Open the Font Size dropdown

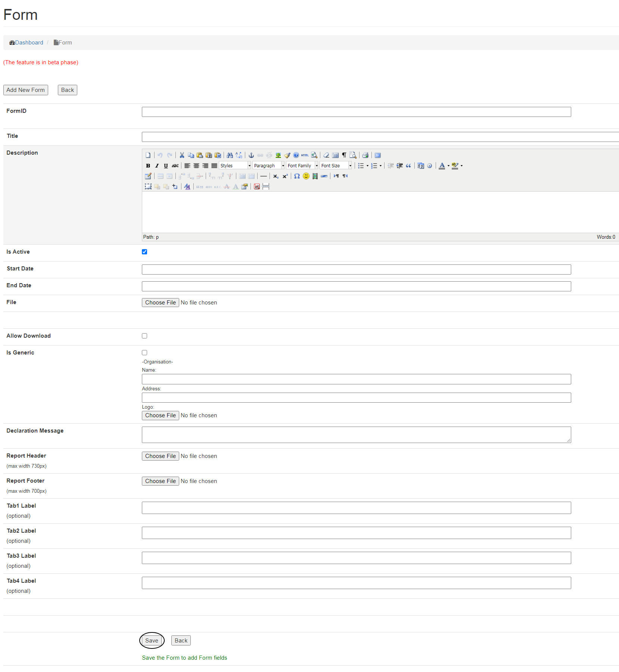tap(336, 166)
